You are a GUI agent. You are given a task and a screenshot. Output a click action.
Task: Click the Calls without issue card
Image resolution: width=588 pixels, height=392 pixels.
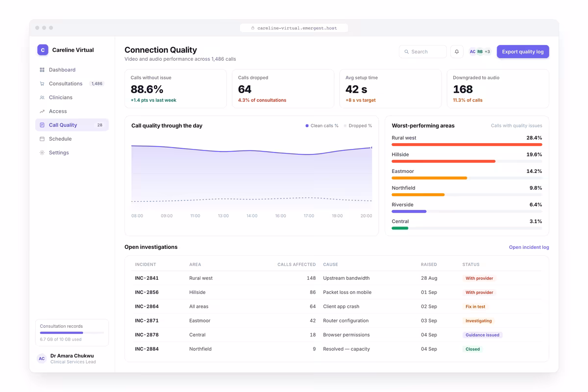175,89
